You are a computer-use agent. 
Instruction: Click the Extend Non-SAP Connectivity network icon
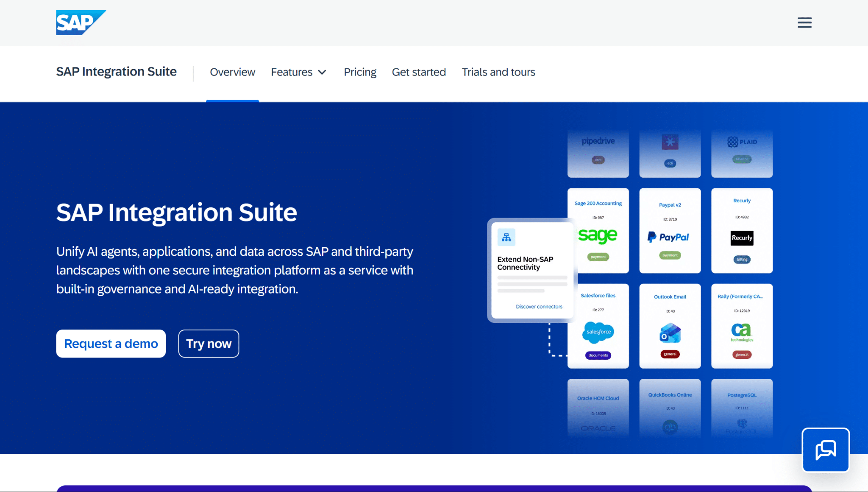click(x=506, y=238)
